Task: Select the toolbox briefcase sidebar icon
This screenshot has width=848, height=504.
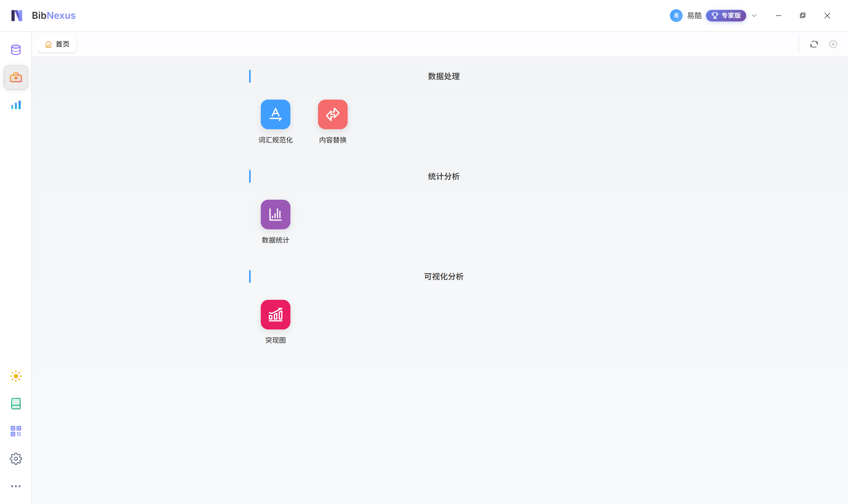Action: click(x=16, y=77)
